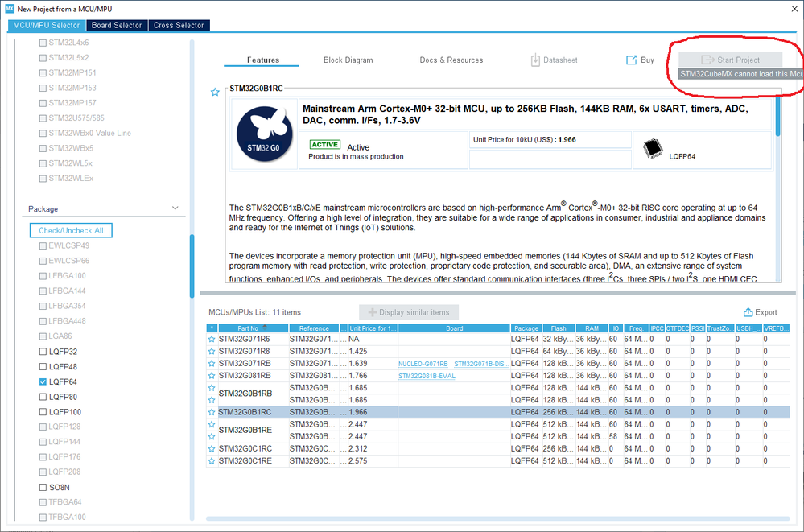
Task: Switch to Cross Selector tab
Action: coord(179,25)
